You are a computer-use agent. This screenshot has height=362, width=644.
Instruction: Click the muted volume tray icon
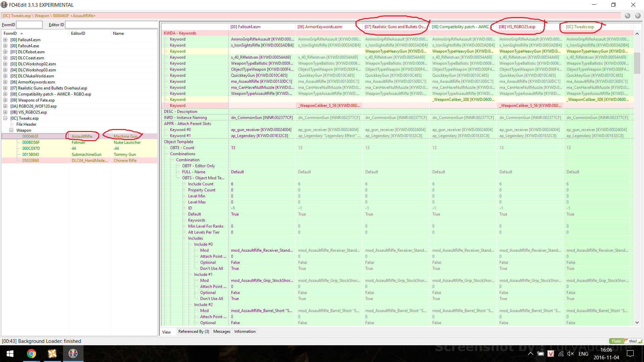click(x=571, y=354)
